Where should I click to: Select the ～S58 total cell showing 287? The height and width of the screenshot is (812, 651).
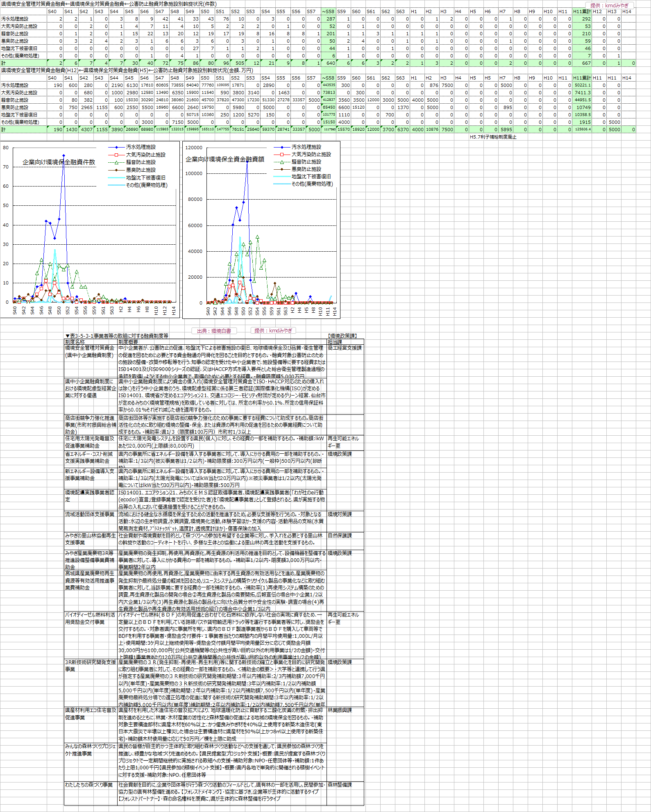point(329,19)
